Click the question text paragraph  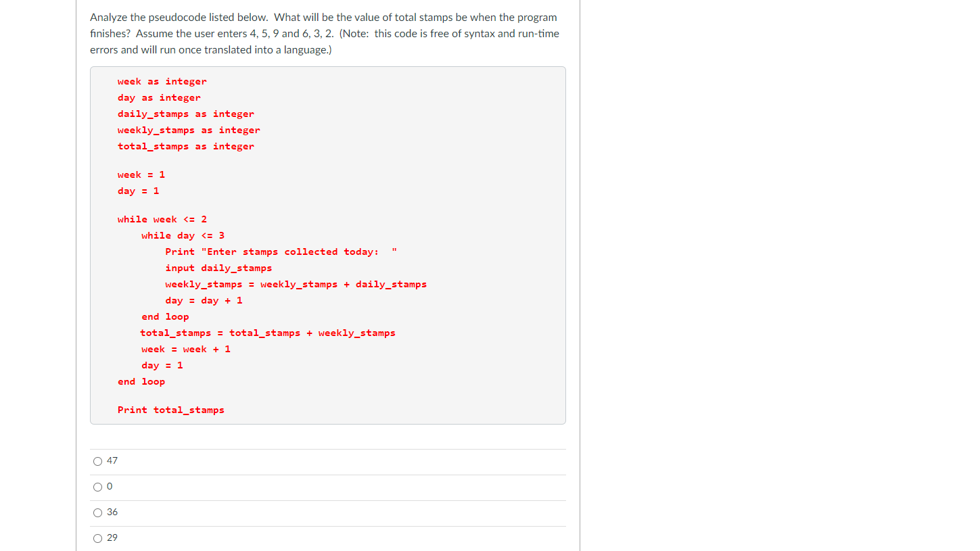[323, 33]
